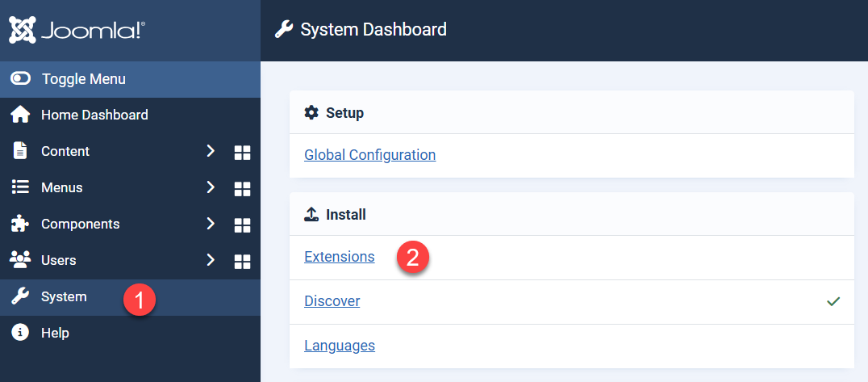The width and height of the screenshot is (868, 382).
Task: Expand the Components submenu chevron
Action: [x=211, y=224]
